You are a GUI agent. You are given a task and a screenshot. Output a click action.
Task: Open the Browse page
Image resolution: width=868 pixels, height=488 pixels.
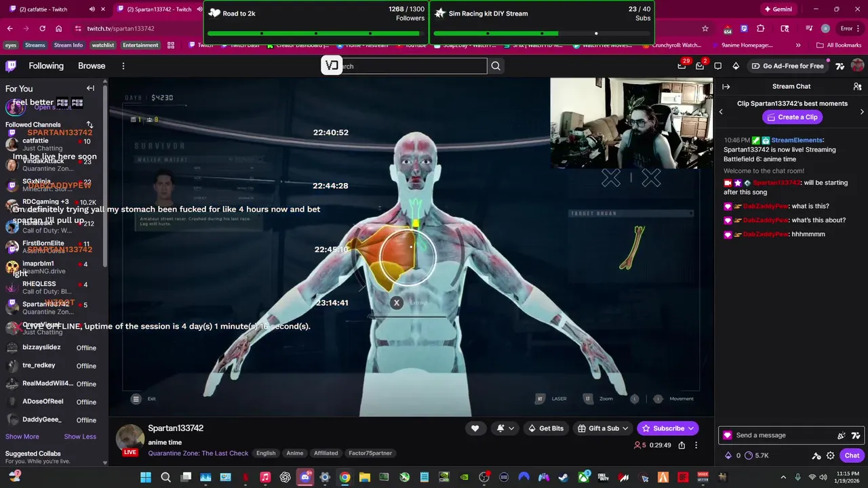pos(92,66)
